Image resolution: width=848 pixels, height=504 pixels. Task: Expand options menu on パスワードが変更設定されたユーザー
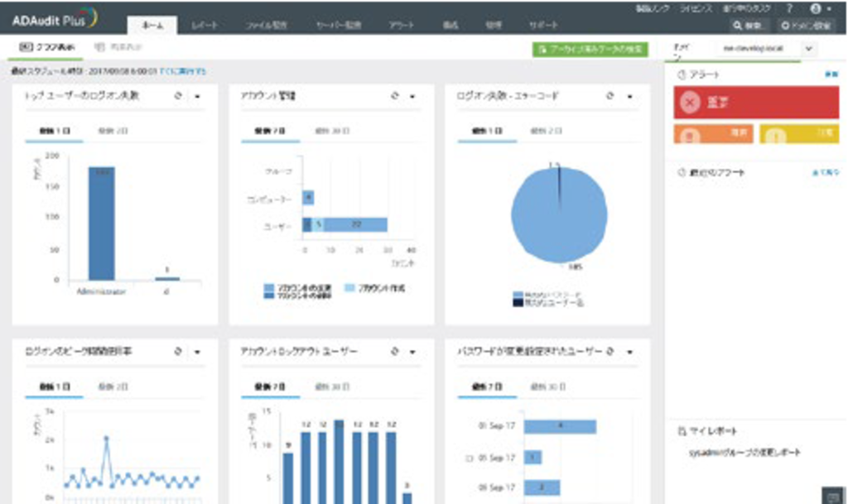(628, 351)
